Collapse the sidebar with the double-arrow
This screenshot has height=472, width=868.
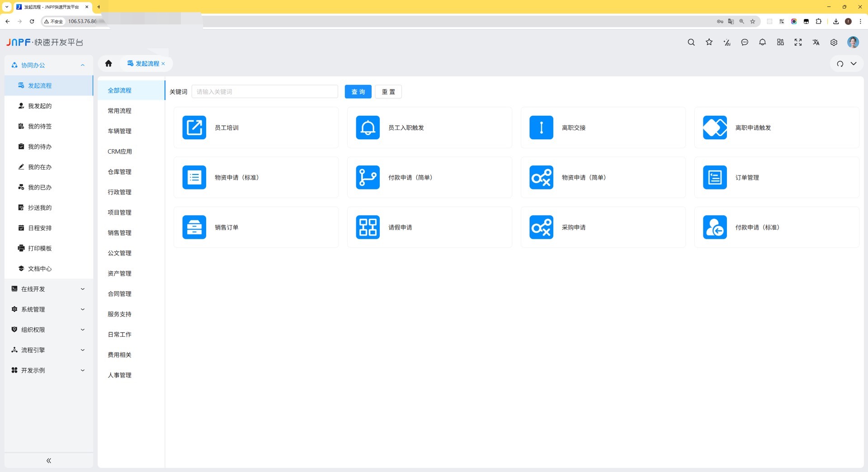tap(49, 461)
